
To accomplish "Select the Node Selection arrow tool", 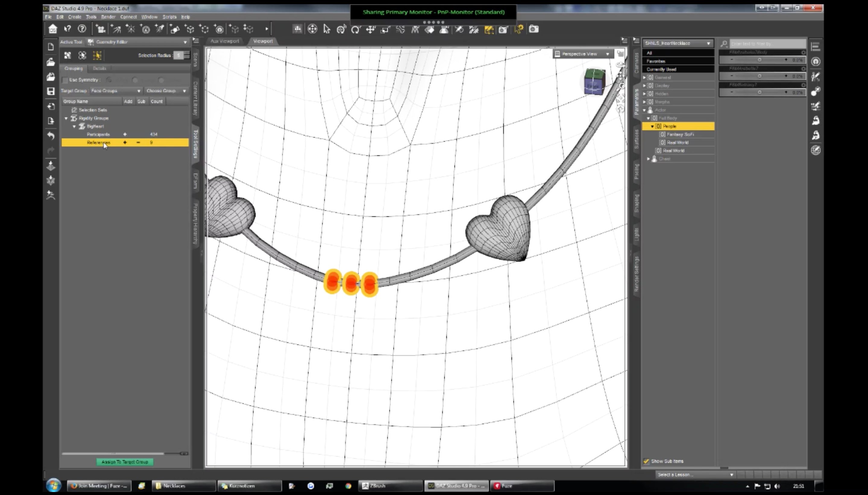I will click(x=327, y=29).
